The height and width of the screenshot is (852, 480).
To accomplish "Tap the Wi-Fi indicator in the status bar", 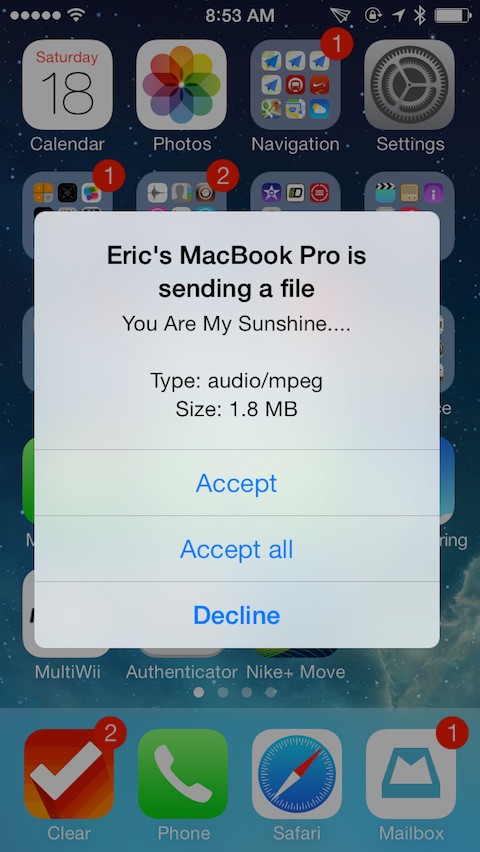I will tap(76, 15).
